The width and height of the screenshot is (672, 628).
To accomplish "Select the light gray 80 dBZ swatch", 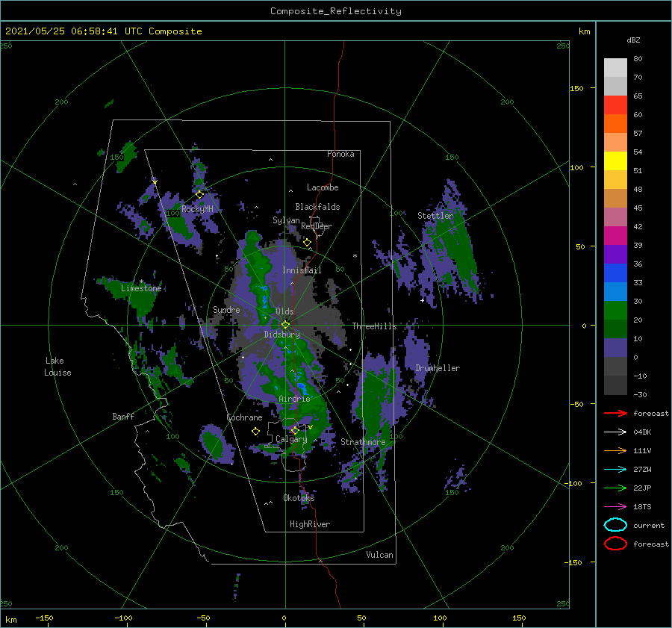I will click(615, 68).
